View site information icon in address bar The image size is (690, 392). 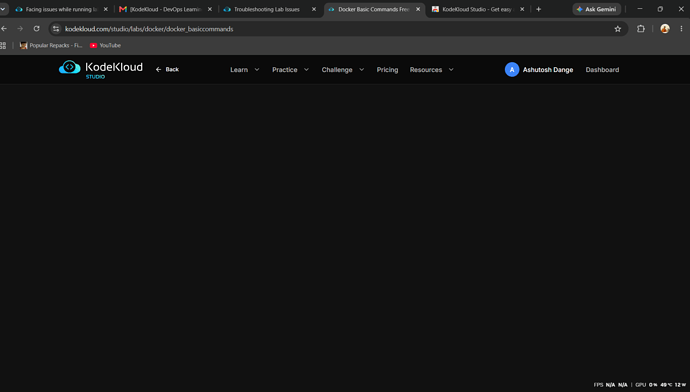point(56,29)
